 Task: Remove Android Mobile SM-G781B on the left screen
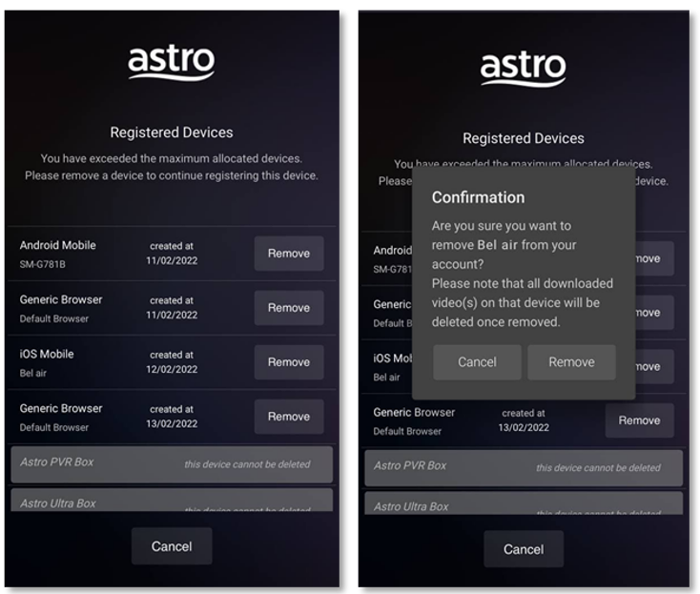(x=289, y=254)
